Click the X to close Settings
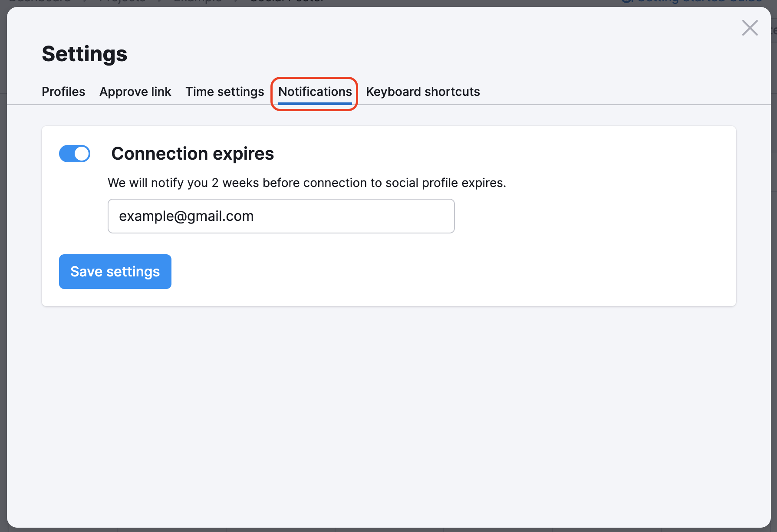 click(x=750, y=27)
